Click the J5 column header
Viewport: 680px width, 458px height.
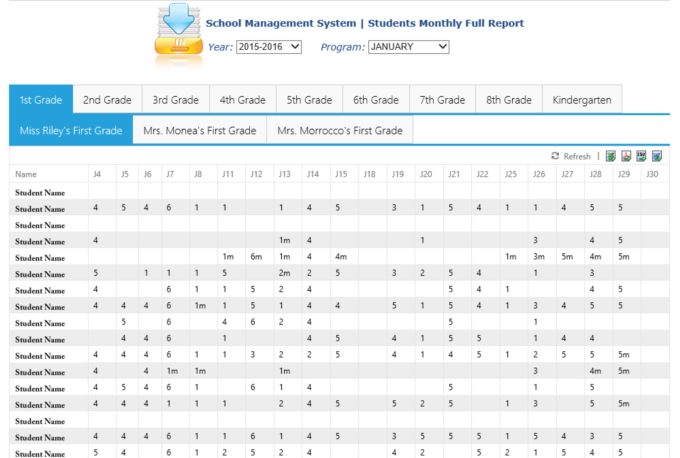click(125, 174)
